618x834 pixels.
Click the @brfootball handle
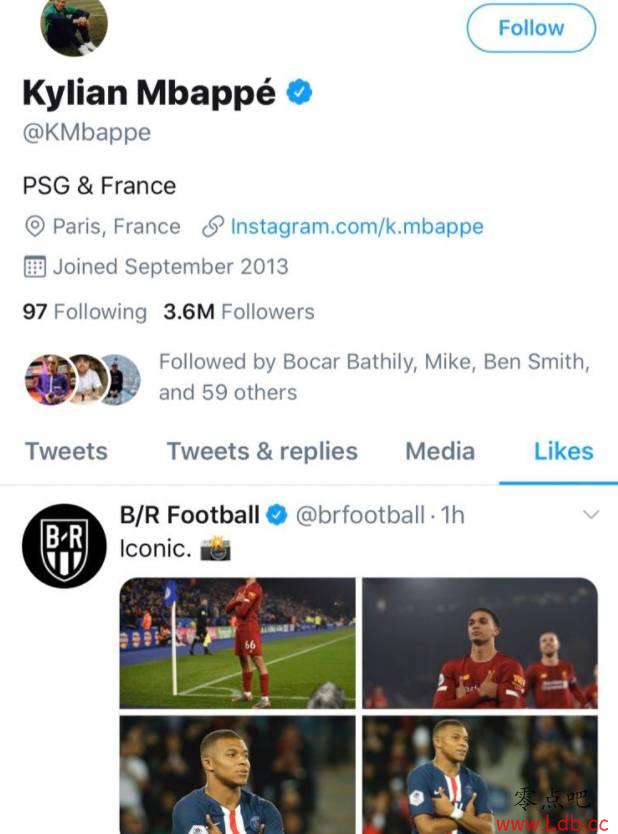[360, 515]
